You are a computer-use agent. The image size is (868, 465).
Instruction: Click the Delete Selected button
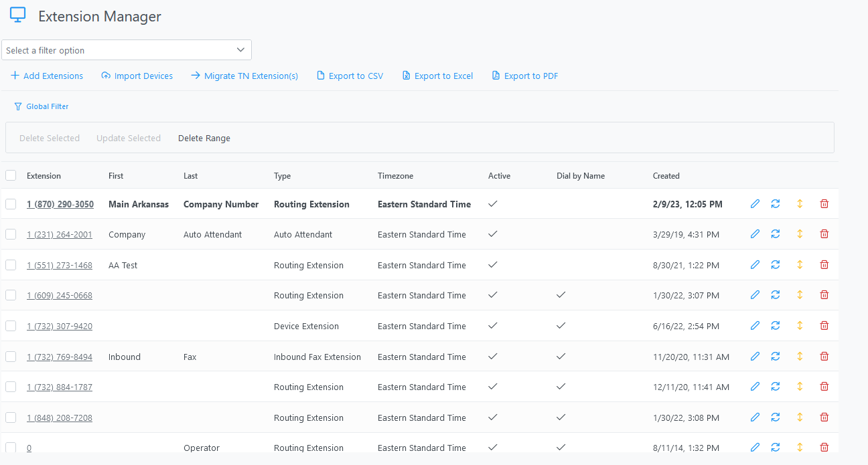50,138
